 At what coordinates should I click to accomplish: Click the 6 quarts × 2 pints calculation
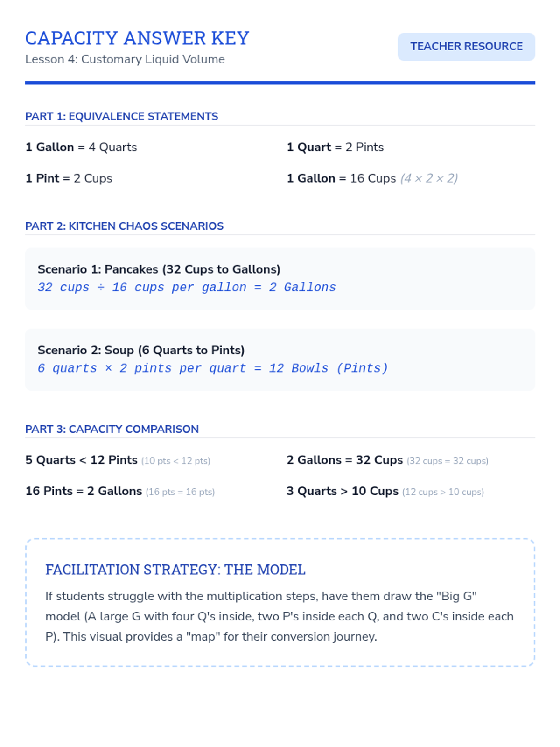click(213, 368)
